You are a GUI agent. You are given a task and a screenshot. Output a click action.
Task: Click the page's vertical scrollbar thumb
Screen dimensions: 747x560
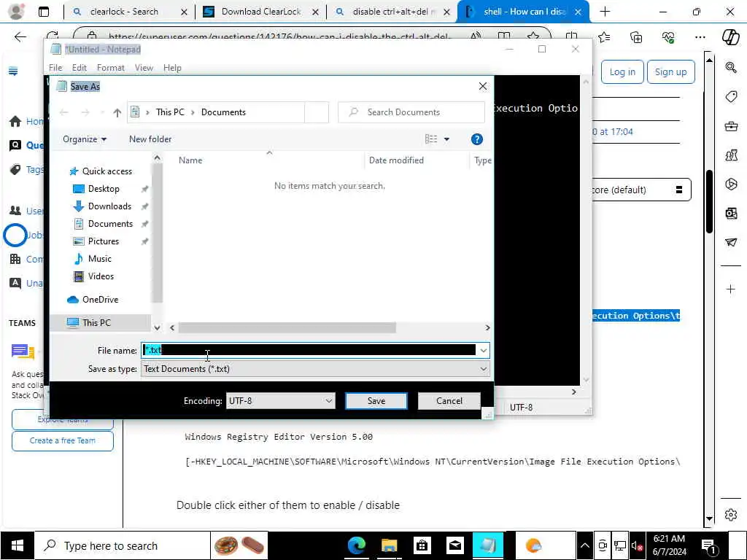point(709,202)
